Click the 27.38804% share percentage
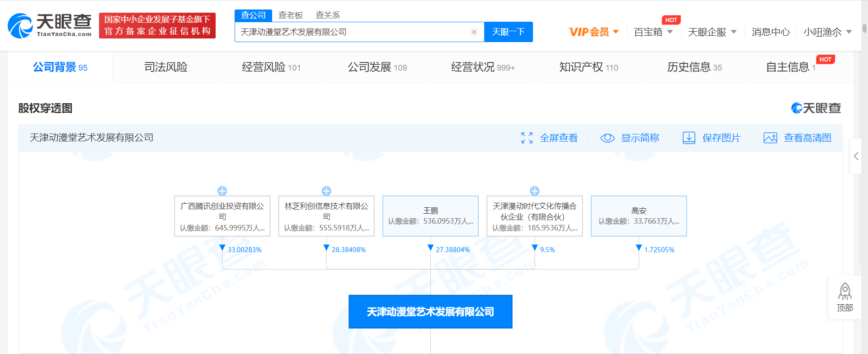Image resolution: width=868 pixels, height=354 pixels. pyautogui.click(x=453, y=250)
